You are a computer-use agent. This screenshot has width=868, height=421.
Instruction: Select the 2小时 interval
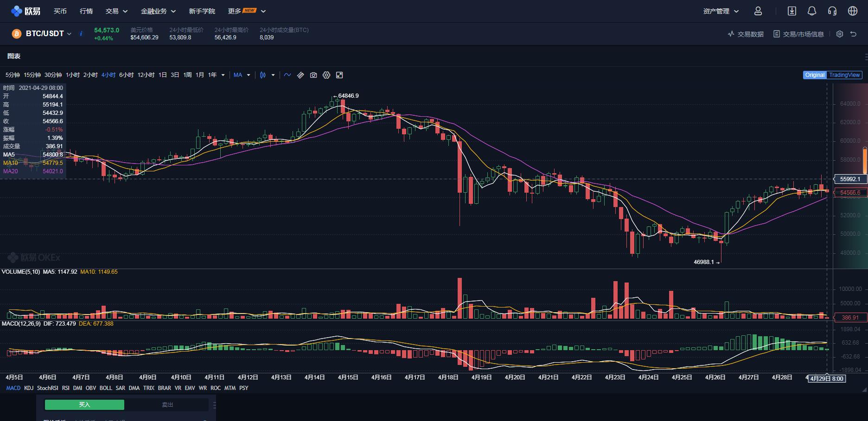tap(90, 75)
